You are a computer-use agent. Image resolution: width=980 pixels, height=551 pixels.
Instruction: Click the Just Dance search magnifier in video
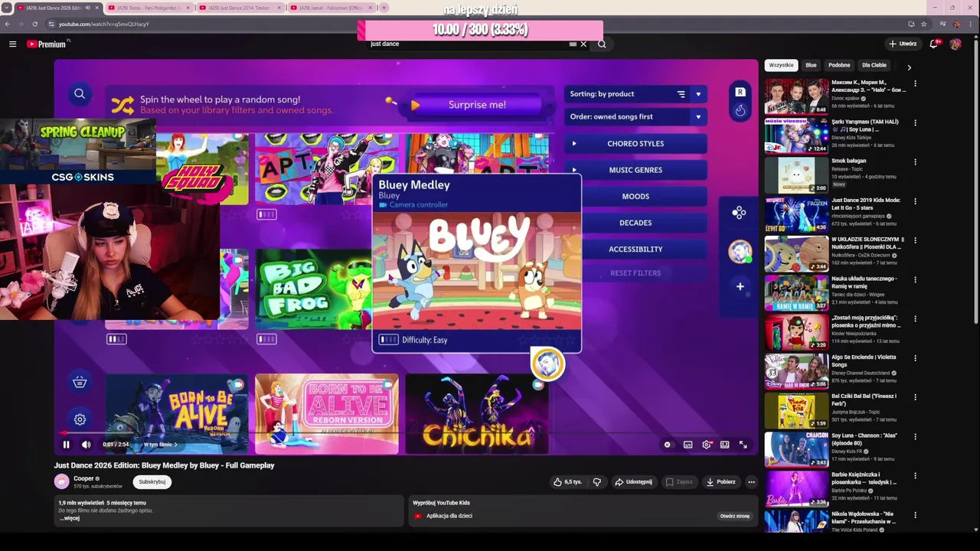80,94
